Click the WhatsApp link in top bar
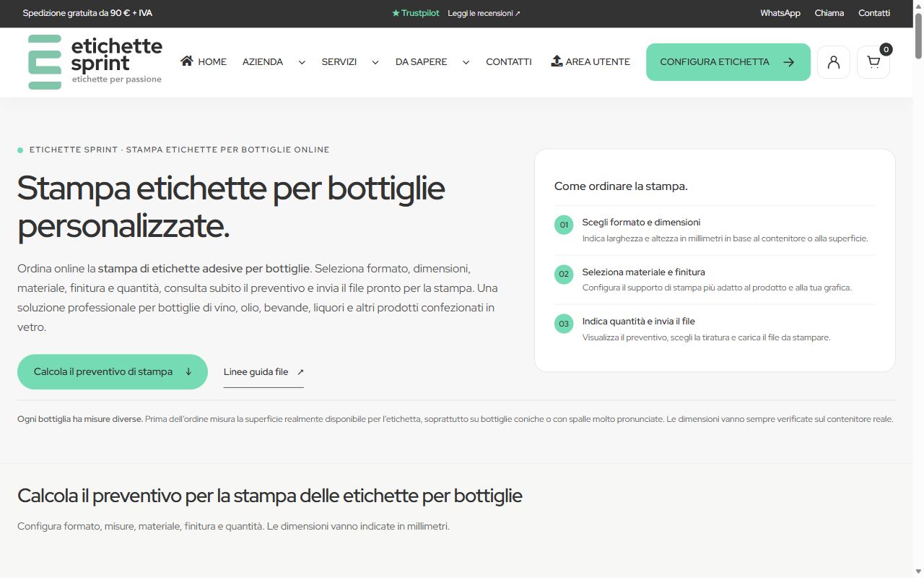The image size is (924, 578). tap(780, 13)
